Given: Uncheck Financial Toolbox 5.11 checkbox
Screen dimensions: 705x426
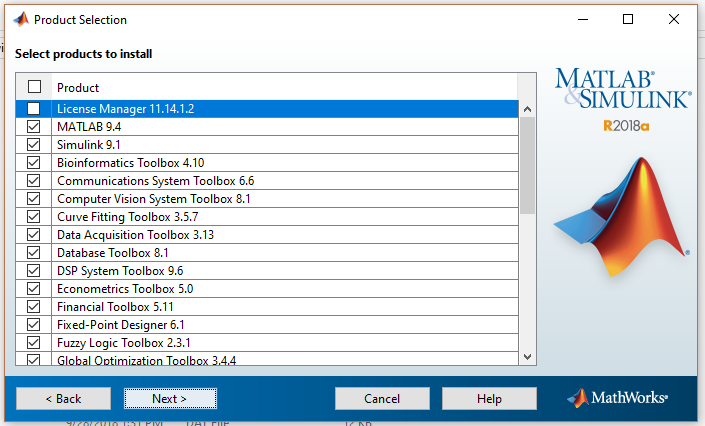Looking at the screenshot, I should [33, 306].
